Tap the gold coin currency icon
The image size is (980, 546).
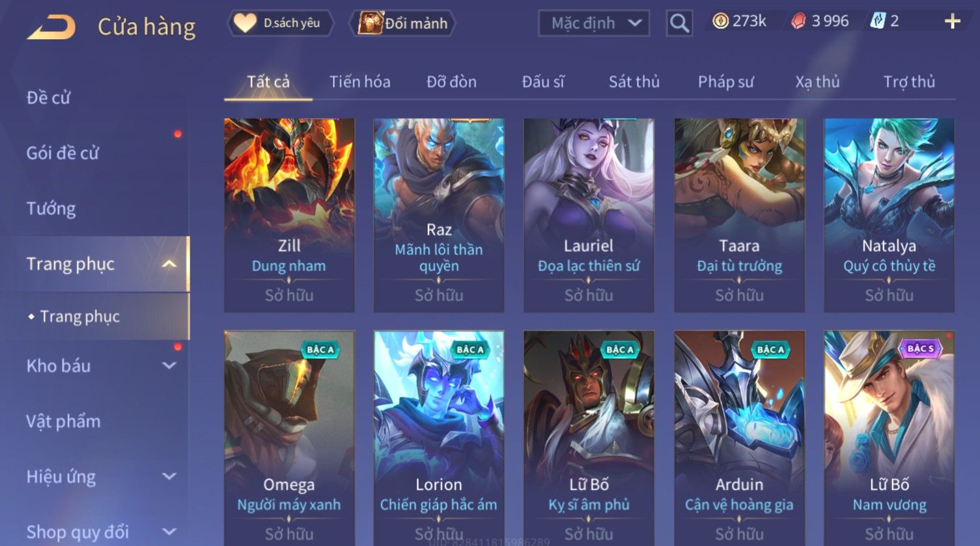click(x=720, y=21)
